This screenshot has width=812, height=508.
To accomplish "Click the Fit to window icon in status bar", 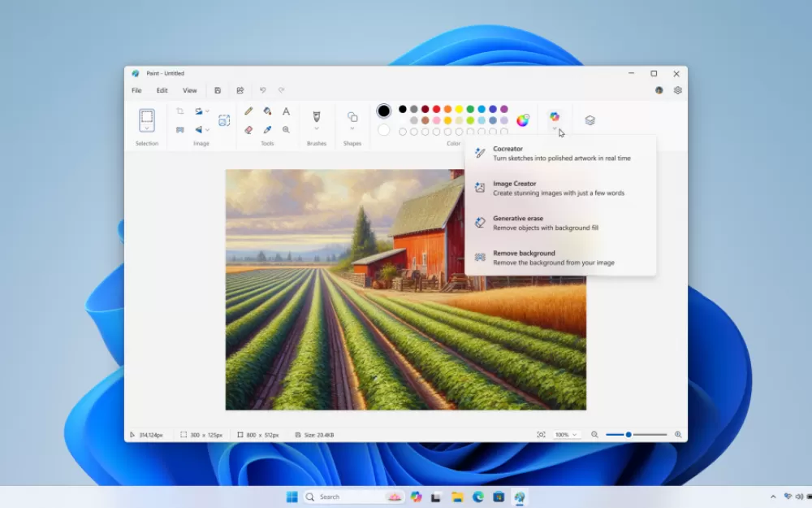I will coord(541,434).
